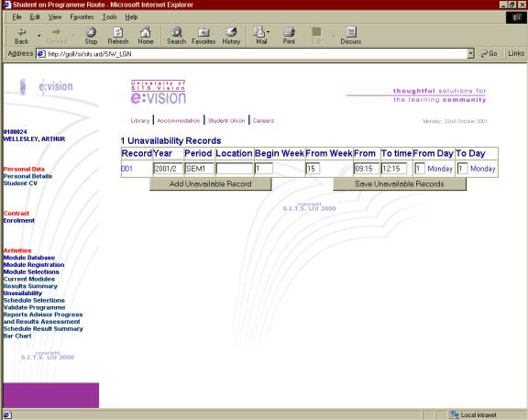Open Module Database link
Viewport: 528px width, 420px height.
[x=29, y=258]
